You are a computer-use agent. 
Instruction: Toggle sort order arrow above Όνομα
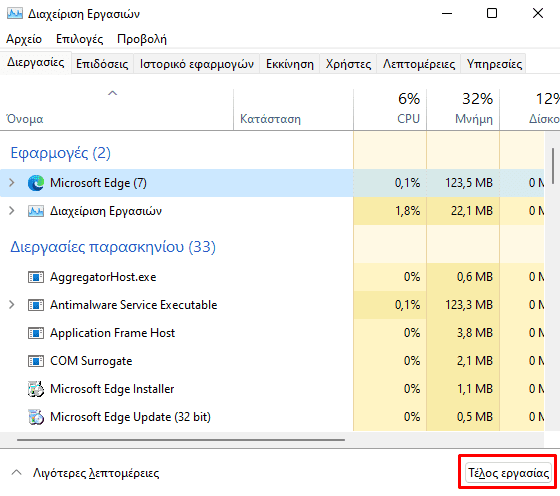point(112,93)
